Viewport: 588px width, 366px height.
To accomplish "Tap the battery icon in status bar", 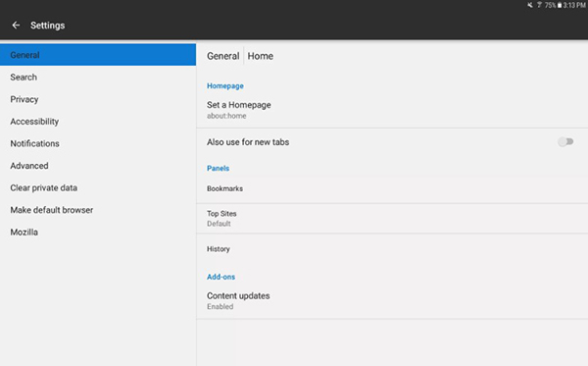I will click(x=560, y=5).
